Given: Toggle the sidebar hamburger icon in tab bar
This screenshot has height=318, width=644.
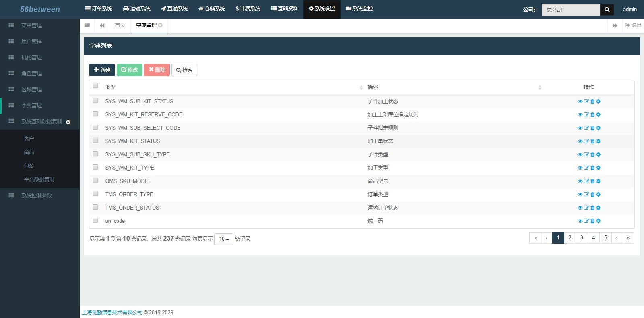Looking at the screenshot, I should [x=87, y=25].
